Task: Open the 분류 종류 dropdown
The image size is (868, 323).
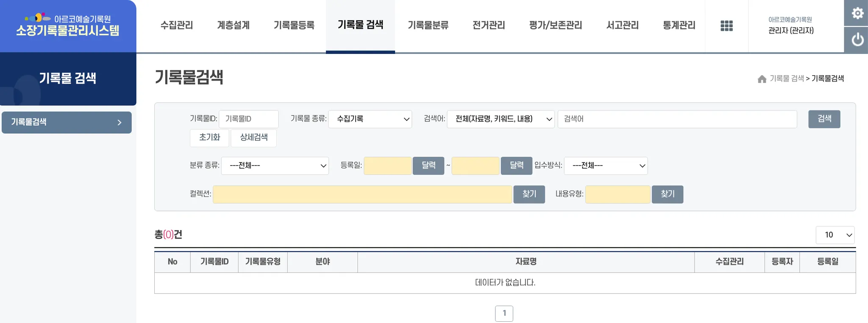Action: 275,166
